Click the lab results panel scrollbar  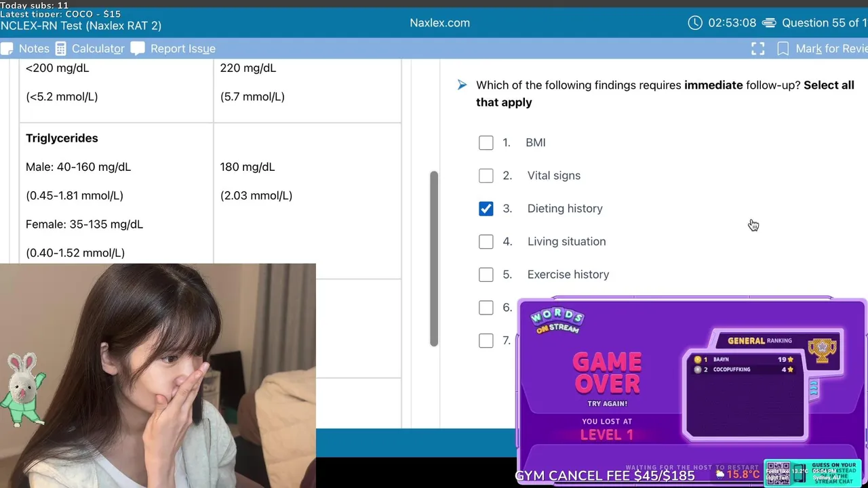coord(434,258)
